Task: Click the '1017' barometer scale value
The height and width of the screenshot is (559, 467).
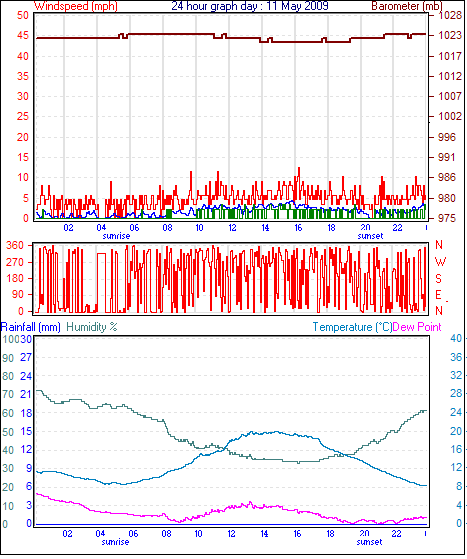Action: (x=450, y=56)
